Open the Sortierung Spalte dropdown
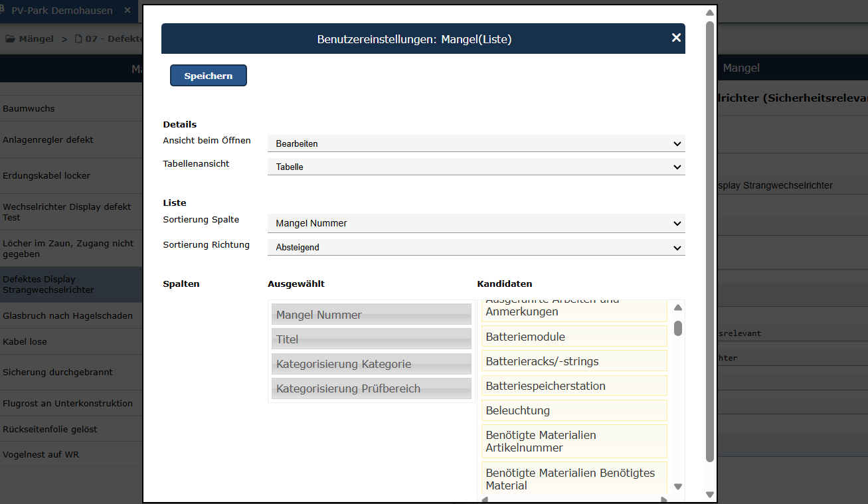This screenshot has width=868, height=504. [476, 223]
